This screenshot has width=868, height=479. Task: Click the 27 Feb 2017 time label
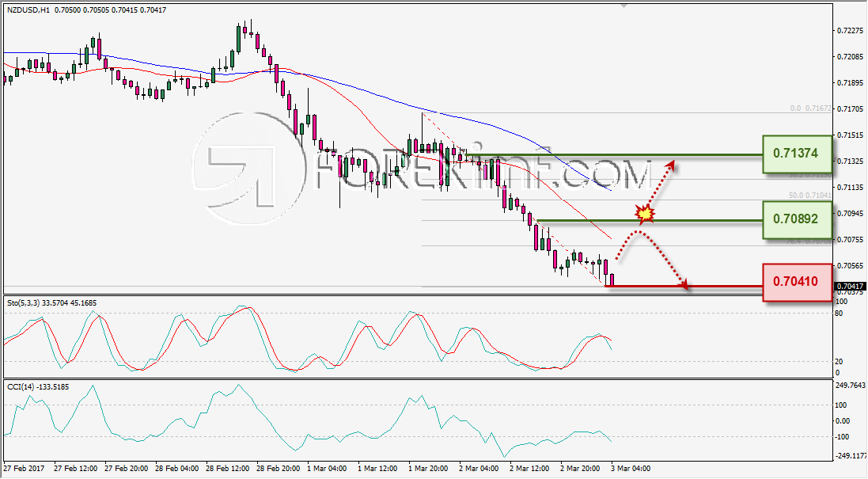tap(25, 469)
